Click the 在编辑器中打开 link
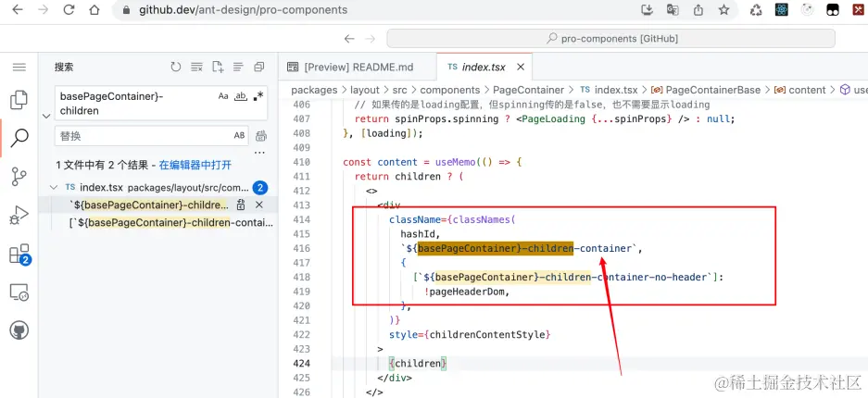This screenshot has width=868, height=398. click(195, 165)
